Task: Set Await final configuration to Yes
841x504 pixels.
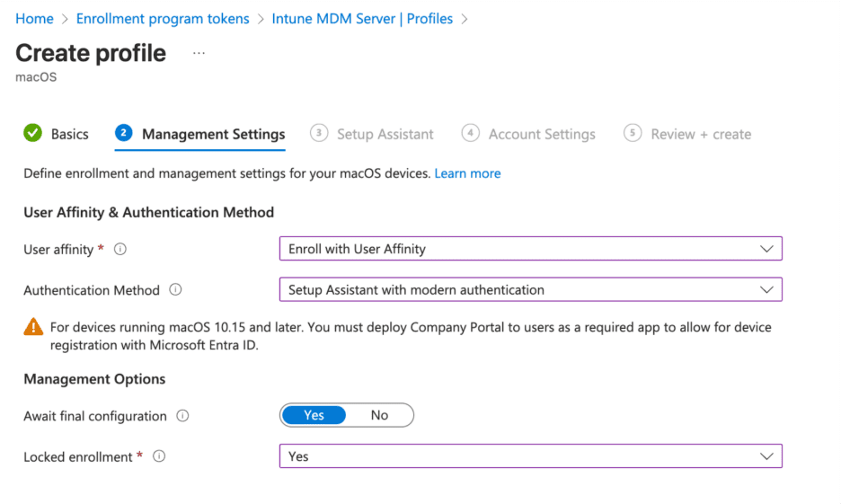Action: pyautogui.click(x=314, y=415)
